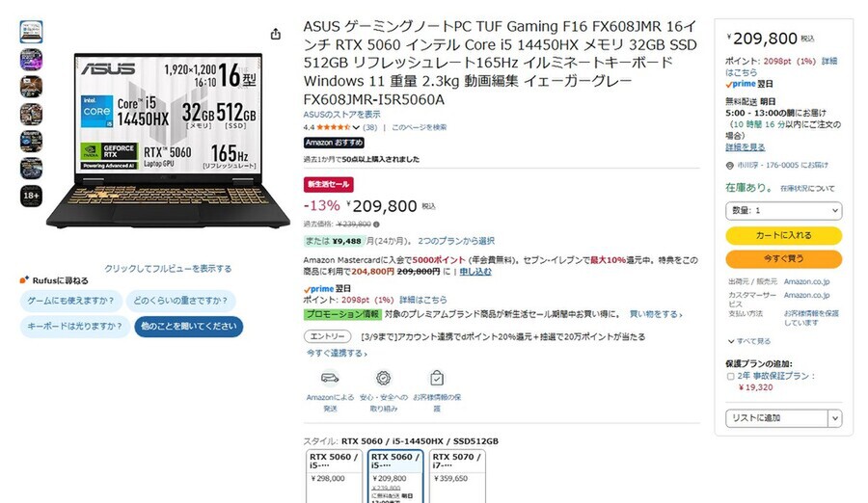The height and width of the screenshot is (503, 868).
Task: Expand the rating chevron beside 4.4 stars
Action: pyautogui.click(x=356, y=127)
